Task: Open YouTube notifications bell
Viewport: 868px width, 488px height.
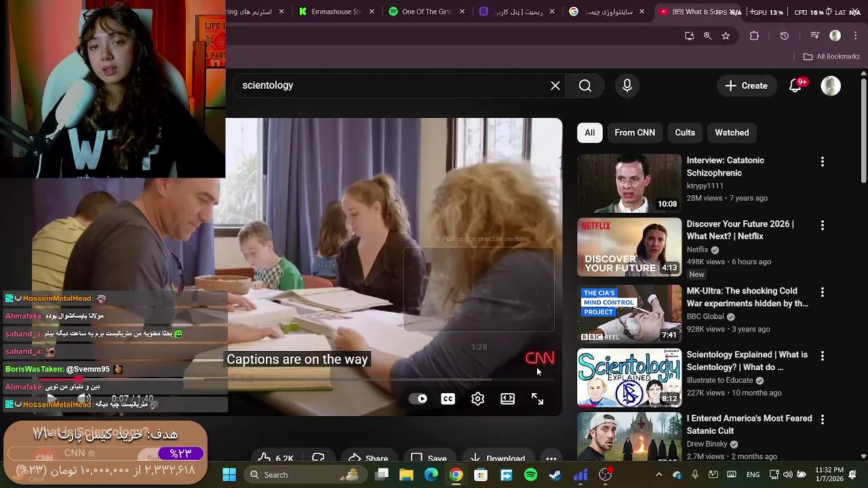Action: (795, 86)
